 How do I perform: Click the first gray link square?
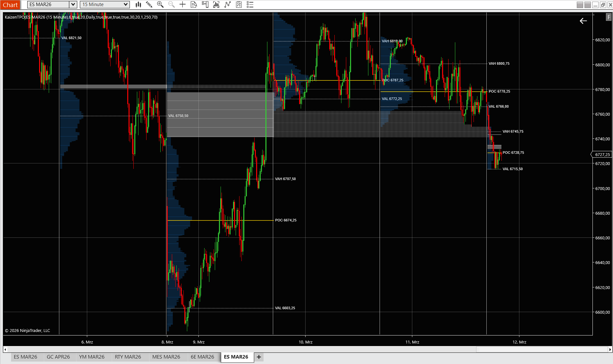click(x=580, y=5)
